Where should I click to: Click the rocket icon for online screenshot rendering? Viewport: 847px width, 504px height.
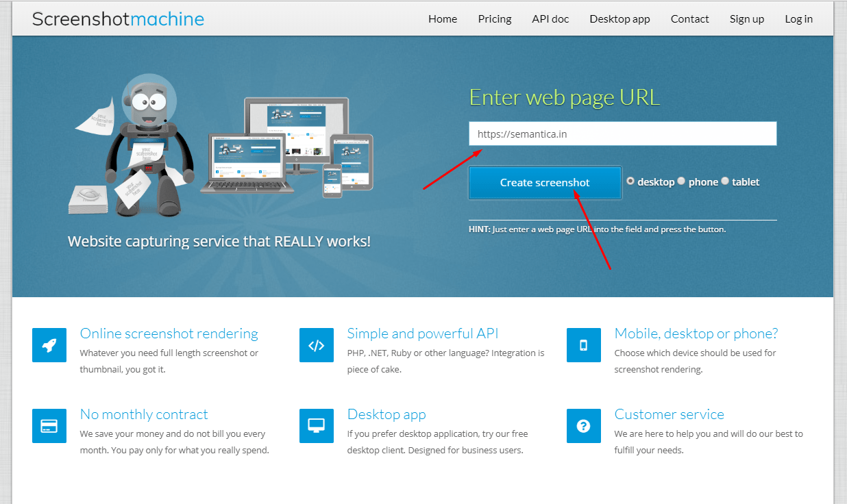point(49,345)
